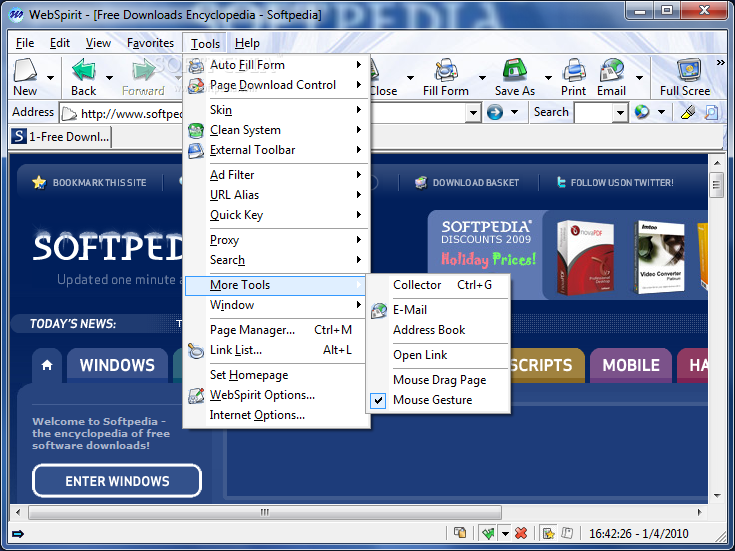Open the address bar dropdown list
735x551 pixels.
[x=473, y=113]
